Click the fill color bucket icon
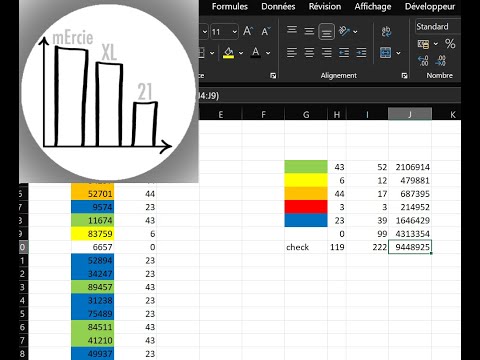Viewport: 480px width, 360px height. [x=229, y=52]
